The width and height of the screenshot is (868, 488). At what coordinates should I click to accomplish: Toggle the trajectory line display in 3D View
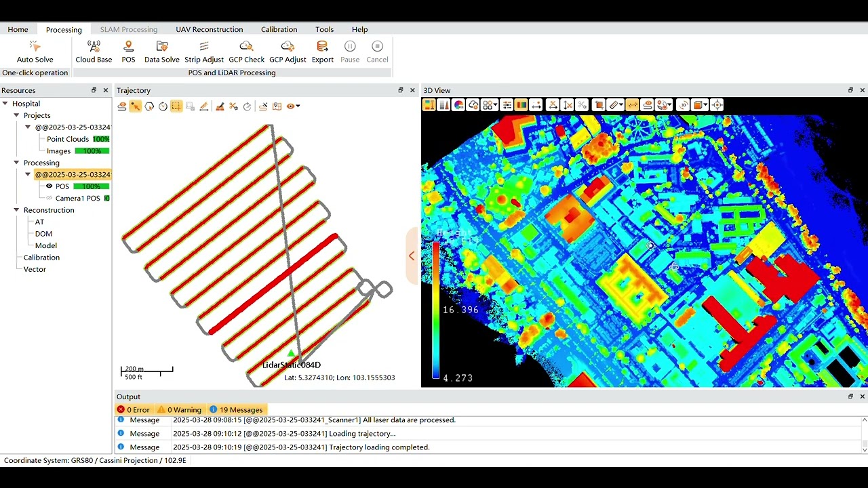(x=631, y=105)
